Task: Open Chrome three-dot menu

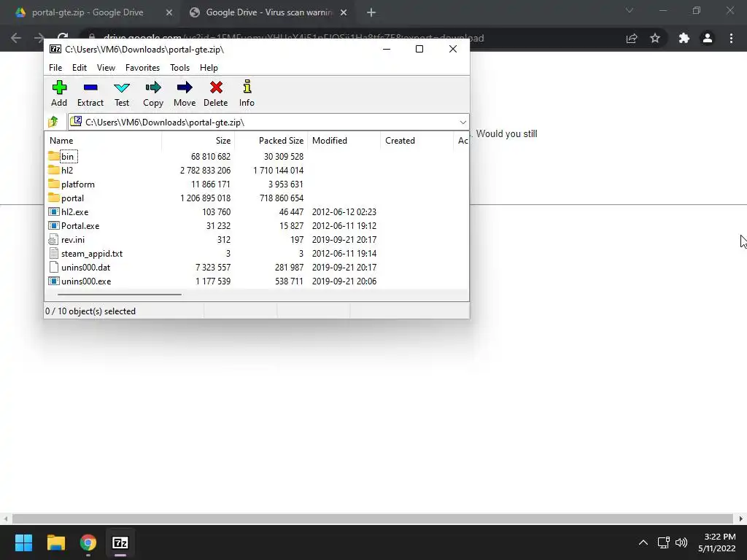Action: (731, 38)
